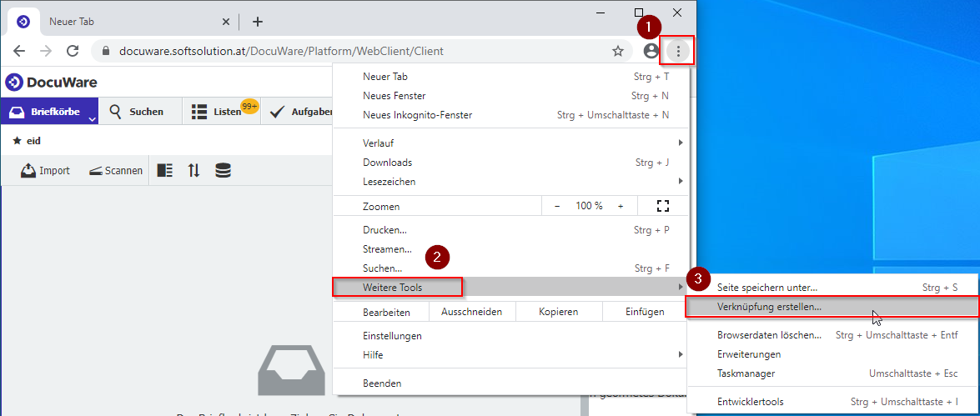The width and height of the screenshot is (980, 416).
Task: Select the starred eid basket
Action: click(x=27, y=141)
